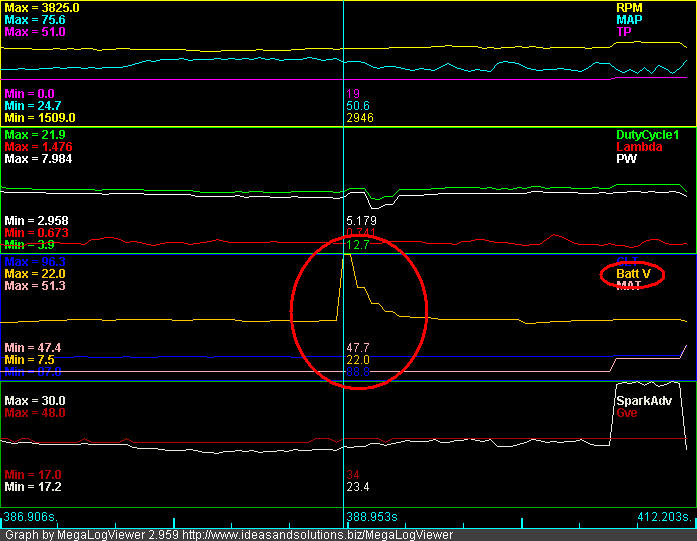Click the cursor PW reading 5.179

point(362,220)
